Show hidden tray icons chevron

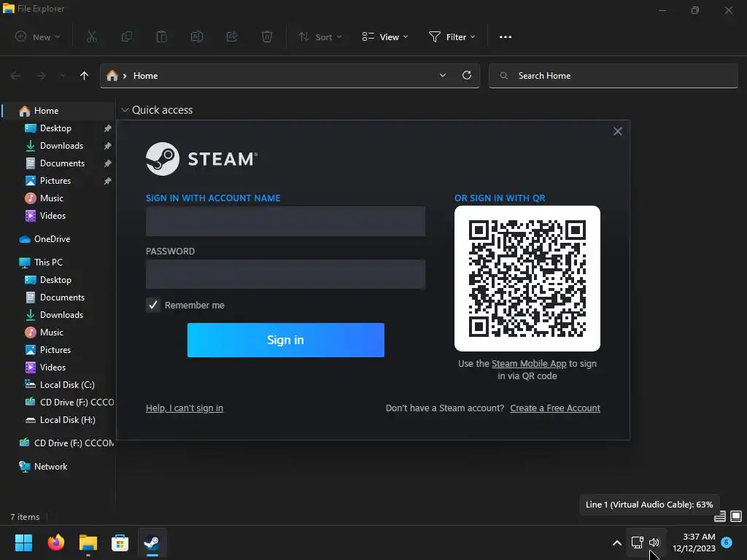click(617, 542)
